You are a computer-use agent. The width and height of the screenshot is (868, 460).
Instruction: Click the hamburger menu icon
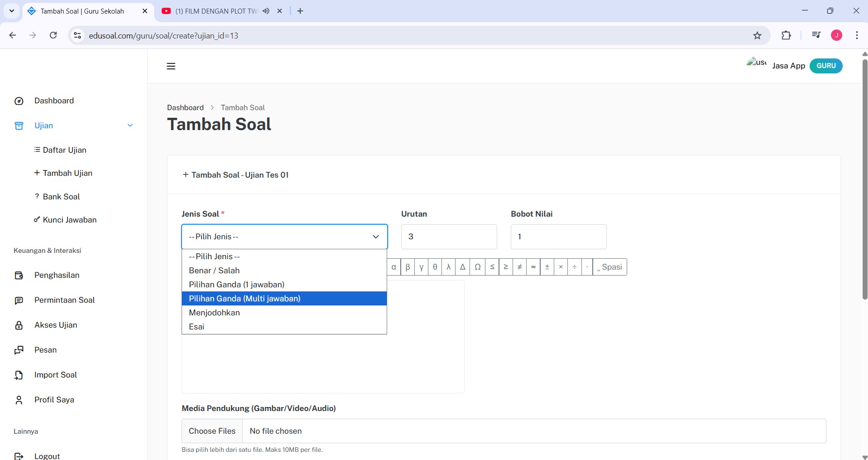(x=171, y=66)
